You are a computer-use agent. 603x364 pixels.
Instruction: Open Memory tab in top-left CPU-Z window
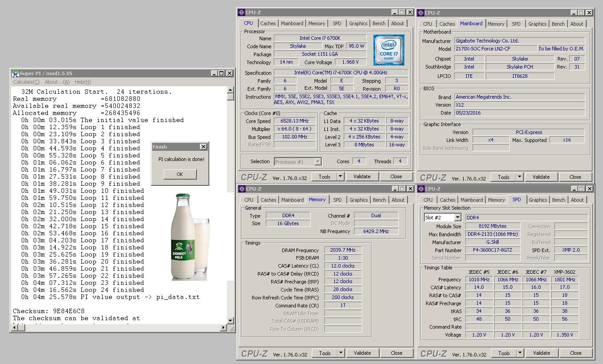317,23
